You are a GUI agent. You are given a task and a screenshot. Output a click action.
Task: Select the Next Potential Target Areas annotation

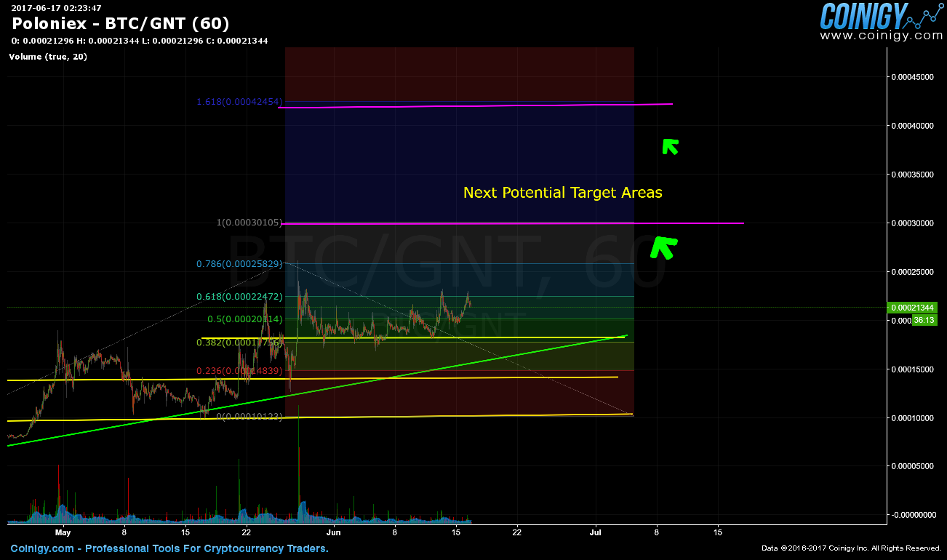(x=563, y=193)
